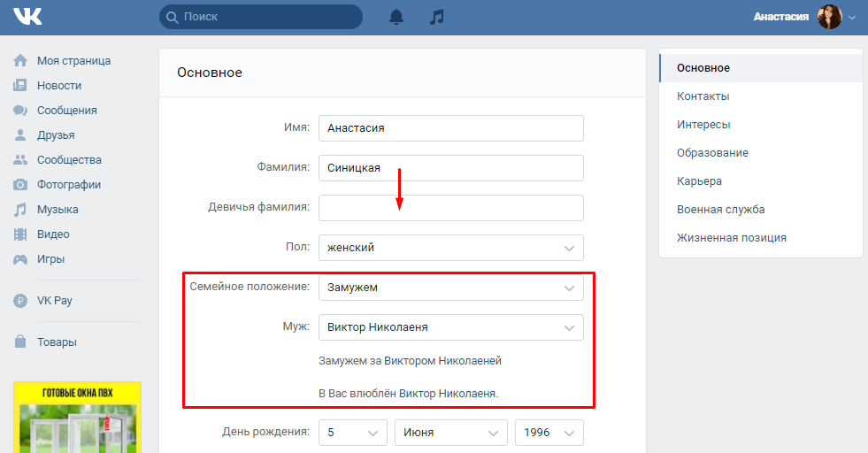Click the home icon for Моя страница

point(20,60)
